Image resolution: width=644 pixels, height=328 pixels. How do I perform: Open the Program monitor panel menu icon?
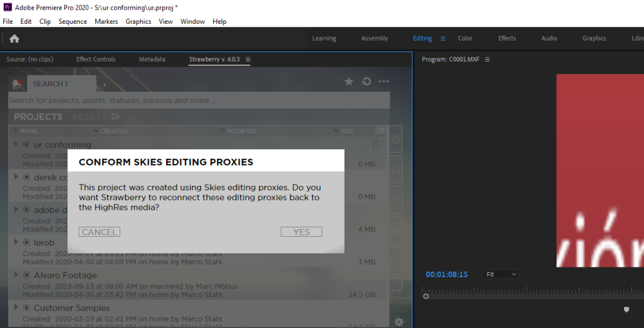coord(488,60)
